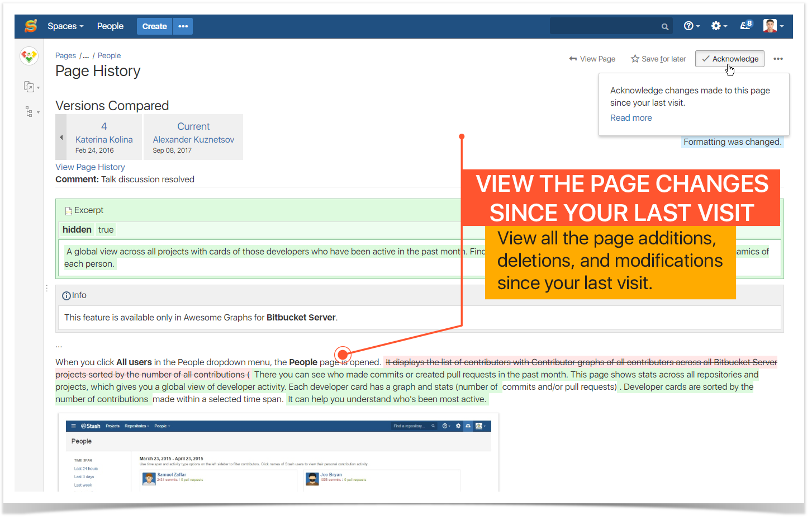Viewport: 812px width, 519px height.
Task: Click the 'Versions Compared' heading
Action: (x=112, y=106)
